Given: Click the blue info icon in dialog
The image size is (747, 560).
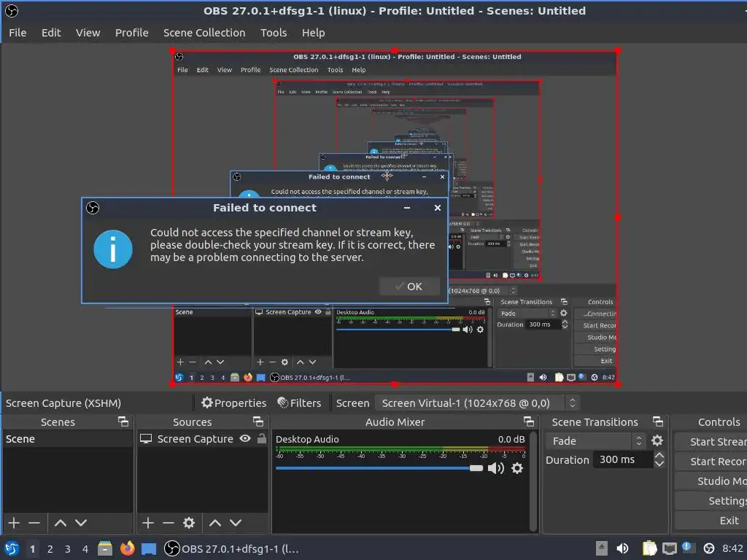Looking at the screenshot, I should tap(113, 249).
